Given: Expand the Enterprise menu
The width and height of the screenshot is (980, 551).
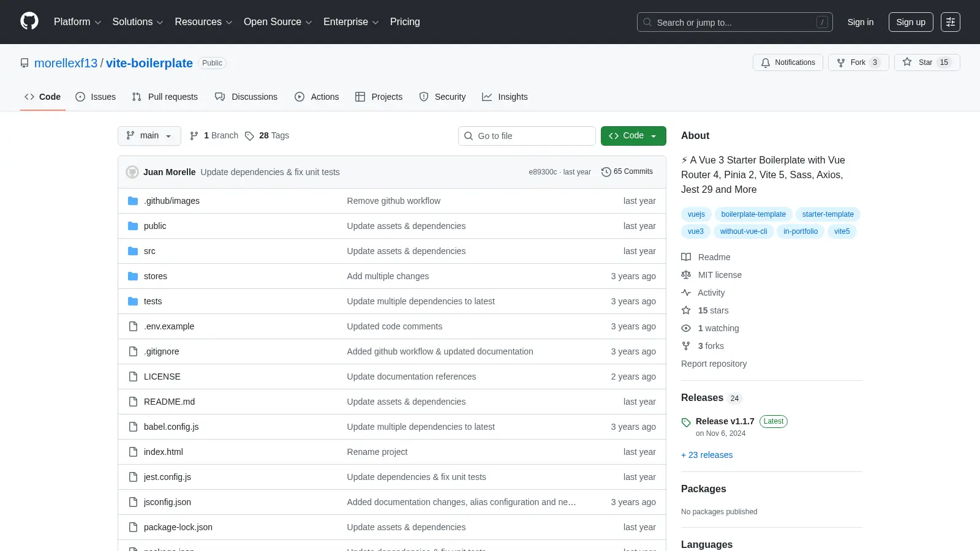Looking at the screenshot, I should point(351,22).
